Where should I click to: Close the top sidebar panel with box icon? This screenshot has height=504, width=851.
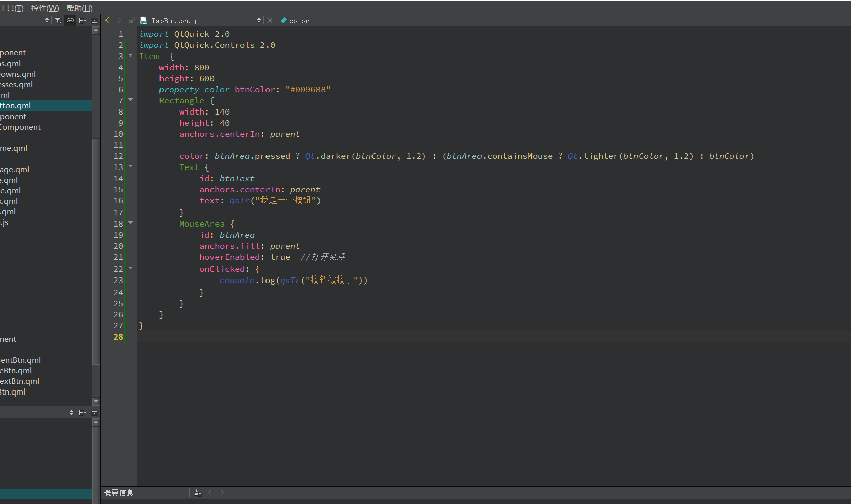click(x=94, y=21)
